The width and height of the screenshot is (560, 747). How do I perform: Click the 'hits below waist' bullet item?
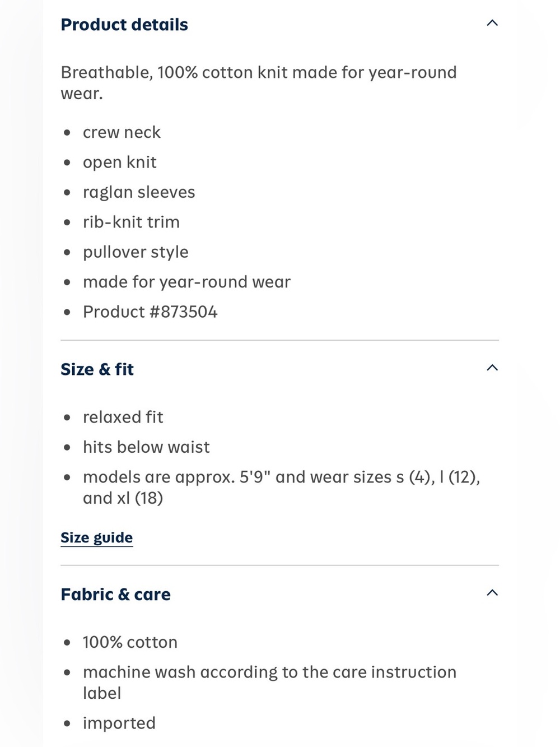point(146,447)
